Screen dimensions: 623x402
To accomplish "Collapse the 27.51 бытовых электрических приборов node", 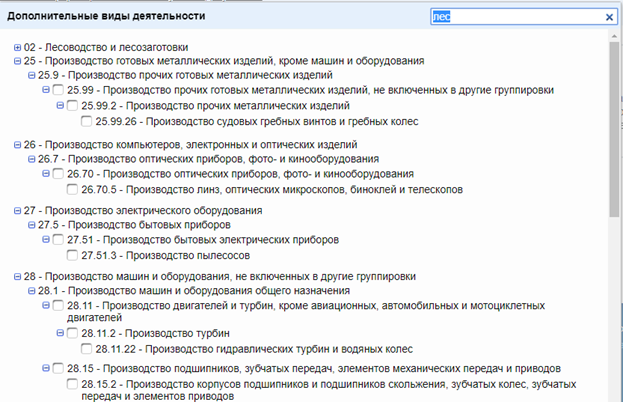I will pos(46,240).
